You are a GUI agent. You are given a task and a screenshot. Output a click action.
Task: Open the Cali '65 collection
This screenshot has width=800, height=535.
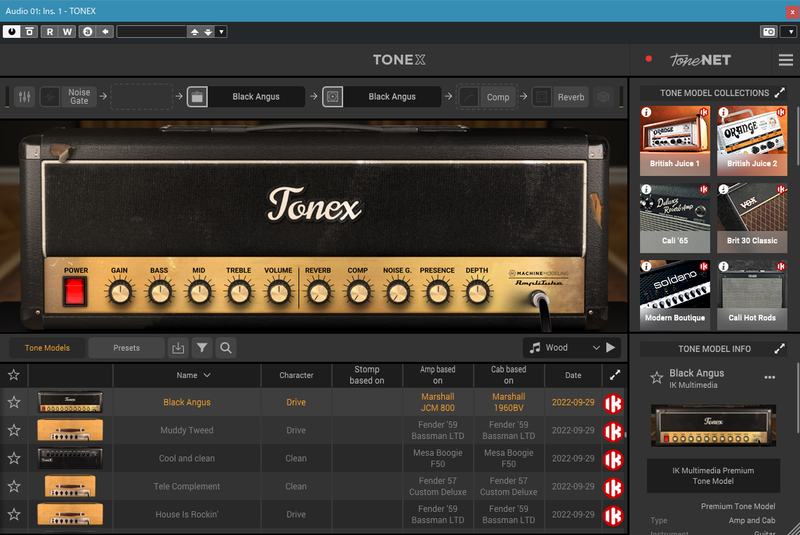point(674,218)
